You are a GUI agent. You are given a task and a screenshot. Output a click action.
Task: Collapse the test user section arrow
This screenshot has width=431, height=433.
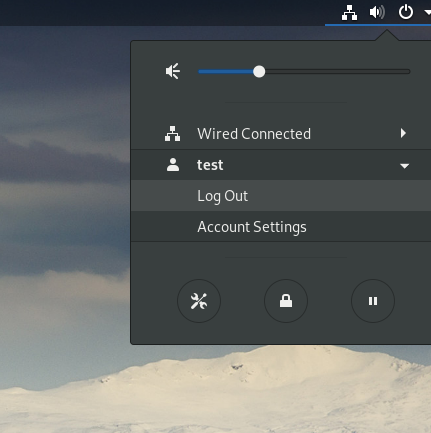click(x=404, y=166)
